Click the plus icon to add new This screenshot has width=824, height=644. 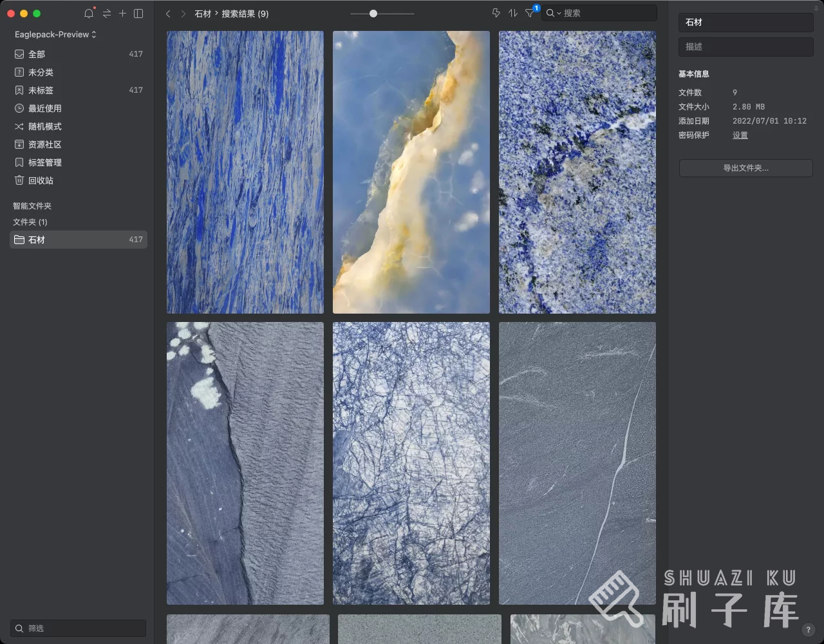click(122, 14)
